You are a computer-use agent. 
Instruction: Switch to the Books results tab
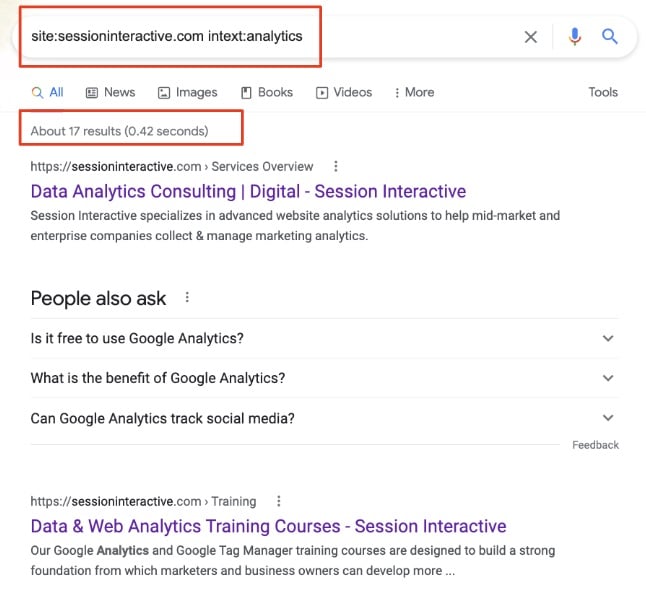pos(267,92)
